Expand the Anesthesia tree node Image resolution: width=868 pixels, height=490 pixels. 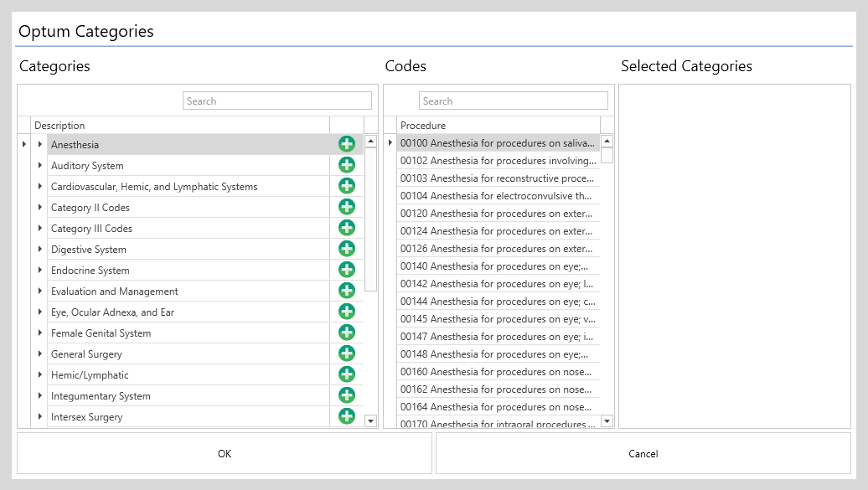(40, 144)
